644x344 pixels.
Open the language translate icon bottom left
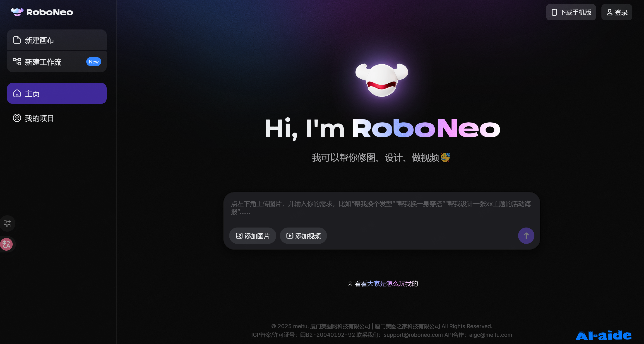7,245
